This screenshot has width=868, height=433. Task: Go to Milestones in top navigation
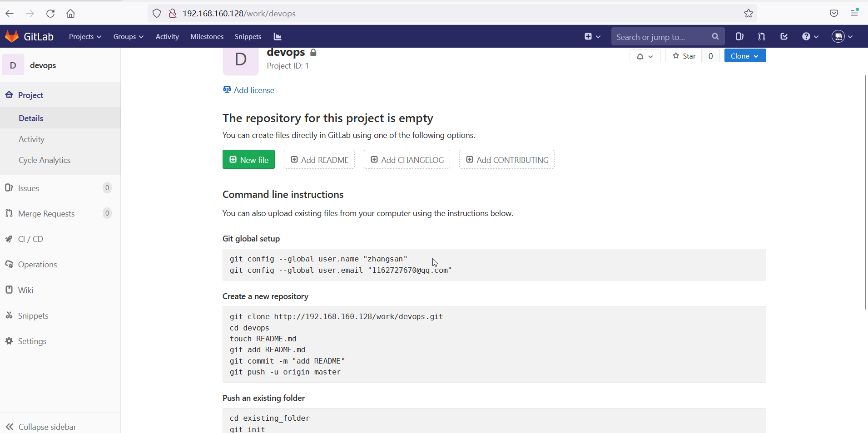point(207,36)
